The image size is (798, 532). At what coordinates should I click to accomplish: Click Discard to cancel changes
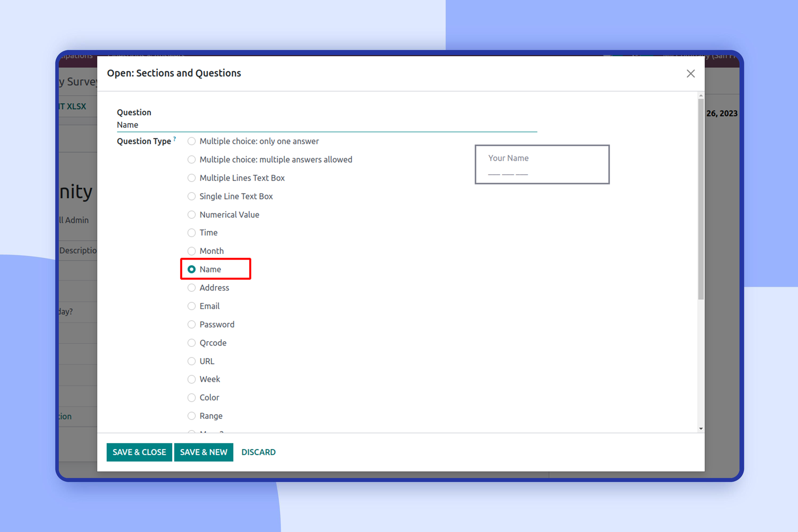click(x=258, y=452)
